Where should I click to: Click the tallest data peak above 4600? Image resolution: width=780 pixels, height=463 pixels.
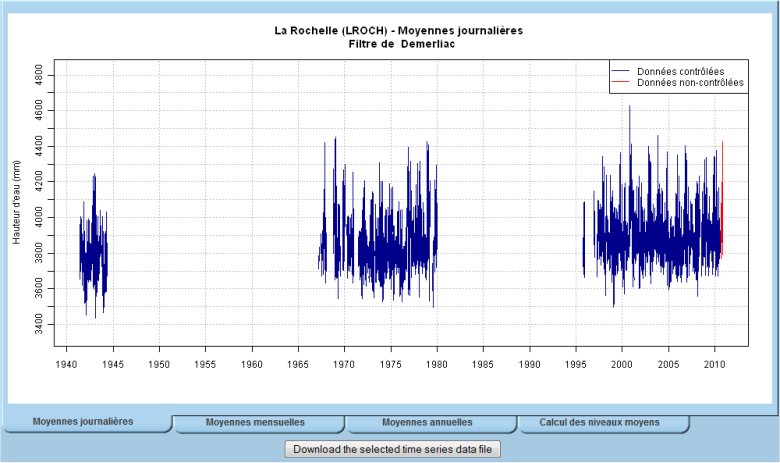point(629,108)
